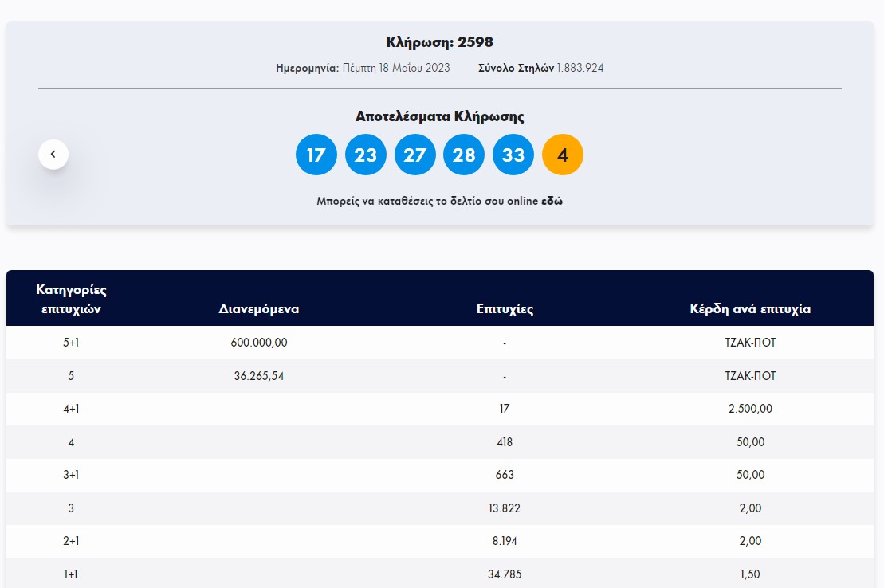
Task: Select the 'Επιτυχίες' column header
Action: [505, 309]
